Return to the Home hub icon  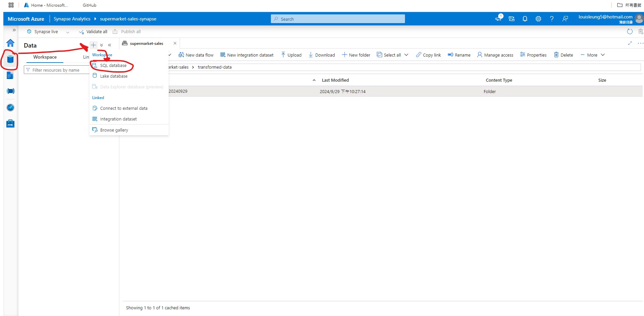10,43
